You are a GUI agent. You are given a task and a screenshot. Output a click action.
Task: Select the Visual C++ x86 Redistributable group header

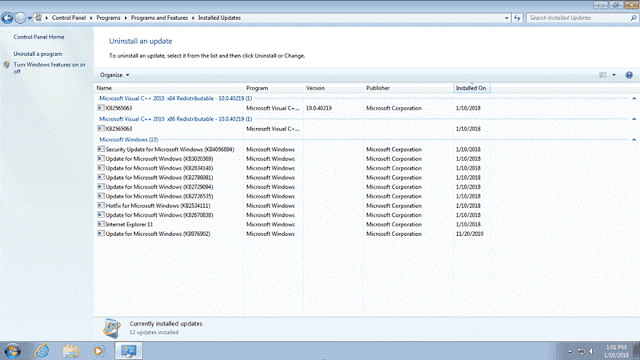176,119
